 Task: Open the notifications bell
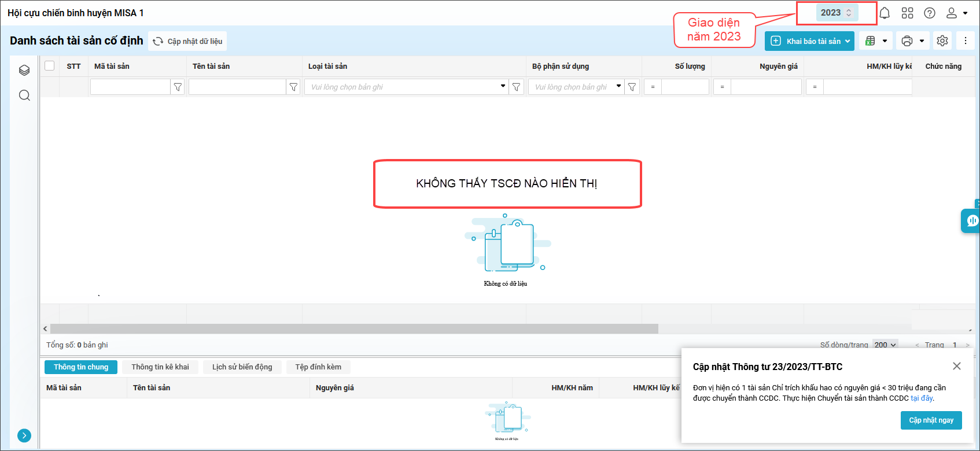(x=885, y=13)
